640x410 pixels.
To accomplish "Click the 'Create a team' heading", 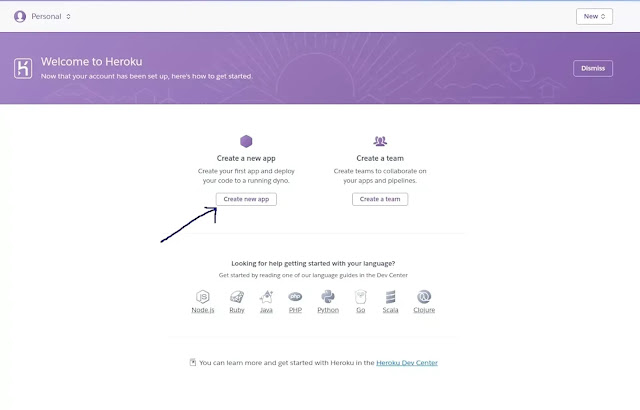I will (x=380, y=158).
